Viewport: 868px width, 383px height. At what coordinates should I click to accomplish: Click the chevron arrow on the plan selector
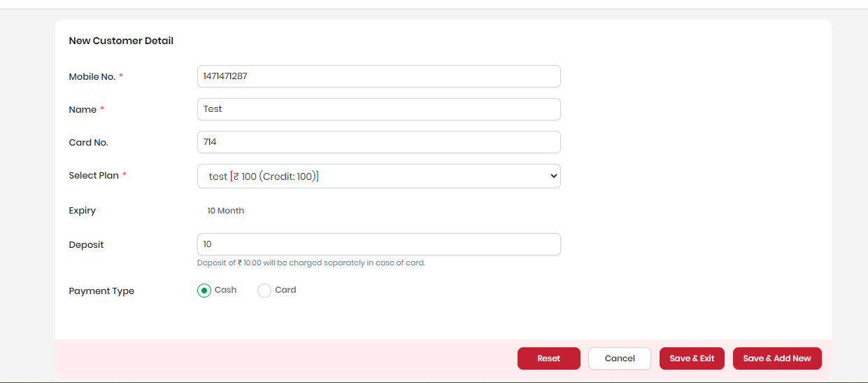tap(553, 176)
